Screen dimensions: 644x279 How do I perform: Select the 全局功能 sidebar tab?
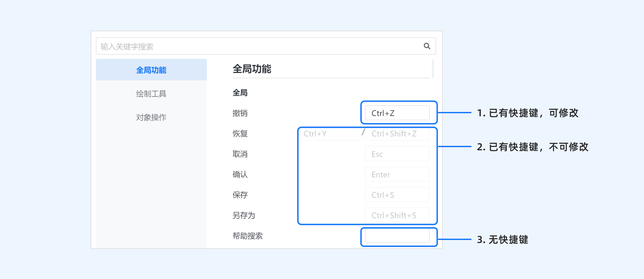point(151,70)
